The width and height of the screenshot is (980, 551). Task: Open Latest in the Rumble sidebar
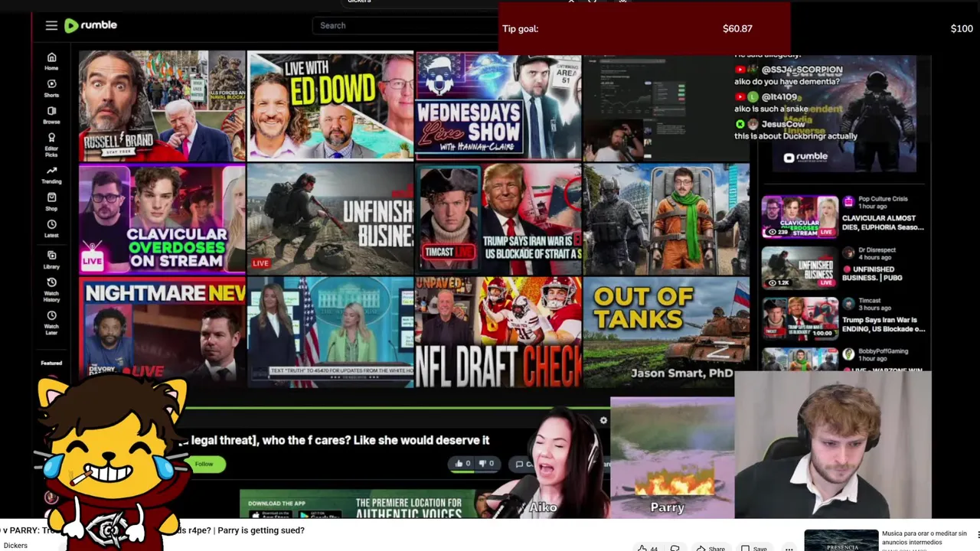[x=51, y=229]
